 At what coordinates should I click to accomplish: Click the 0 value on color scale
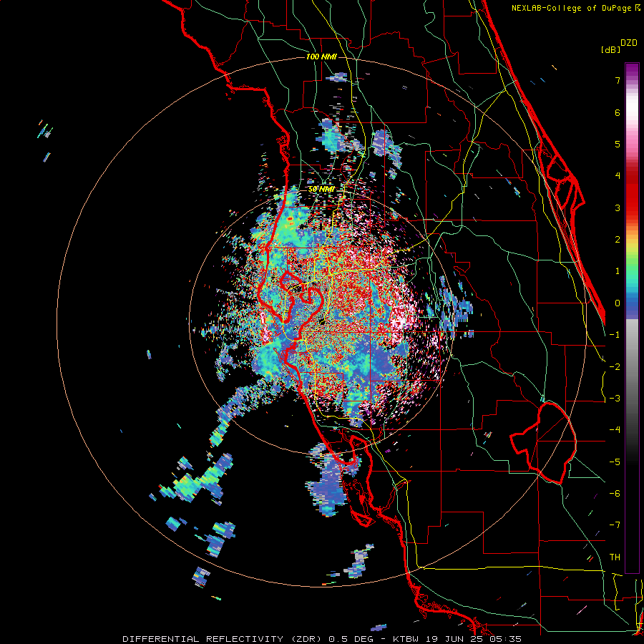point(618,303)
